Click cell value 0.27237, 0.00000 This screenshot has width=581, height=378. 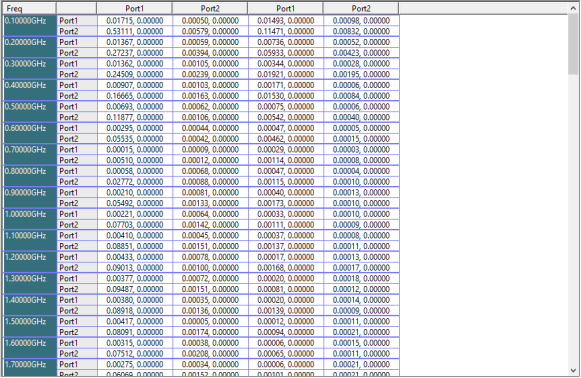pyautogui.click(x=135, y=53)
